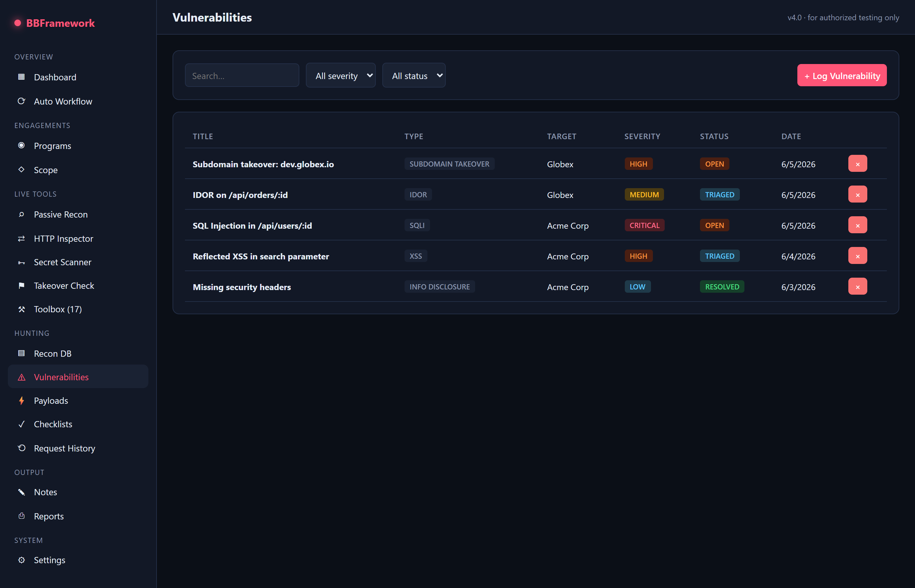Click the CRITICAL severity badge

[644, 225]
